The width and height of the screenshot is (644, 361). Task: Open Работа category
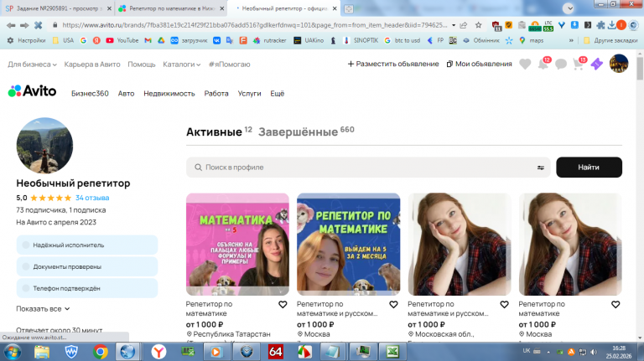click(216, 94)
